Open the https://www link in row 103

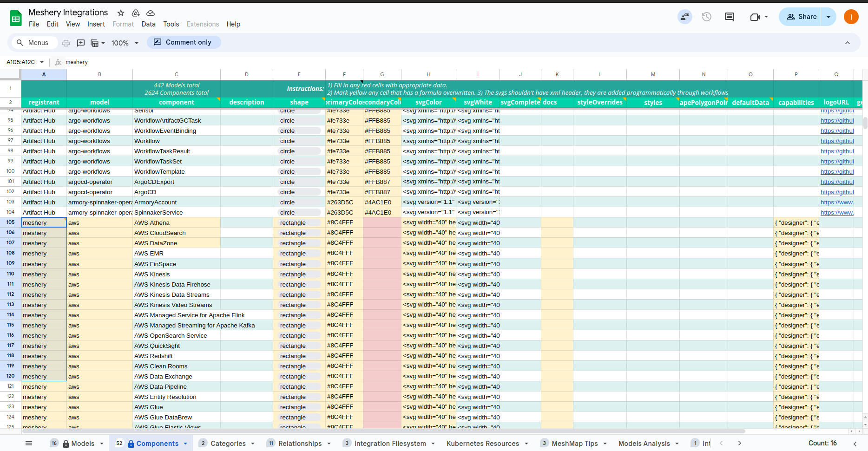(837, 203)
